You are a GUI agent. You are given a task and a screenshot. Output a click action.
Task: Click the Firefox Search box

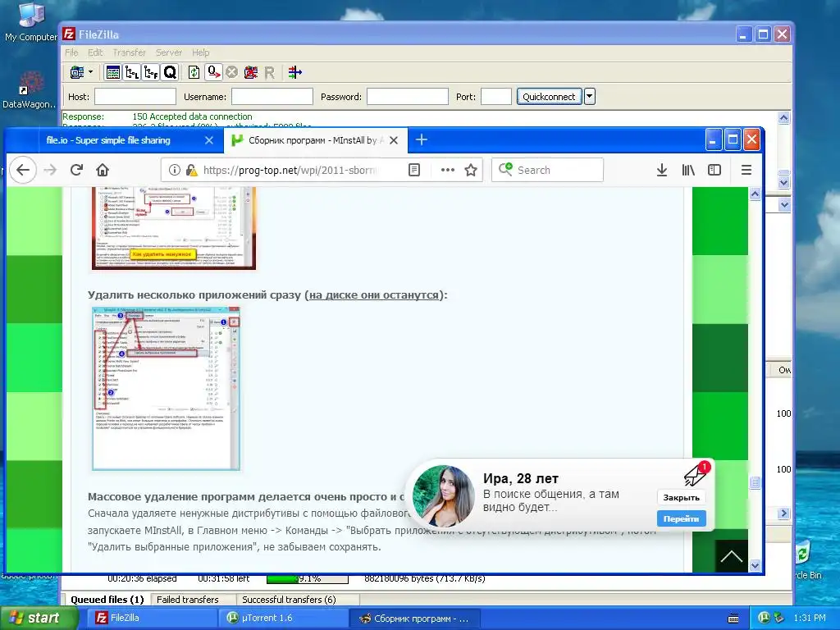[547, 170]
